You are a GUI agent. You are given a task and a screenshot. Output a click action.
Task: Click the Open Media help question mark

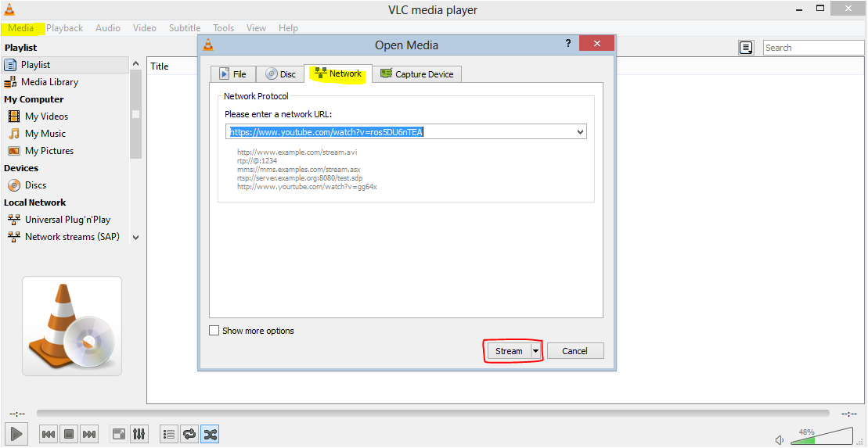(x=568, y=44)
